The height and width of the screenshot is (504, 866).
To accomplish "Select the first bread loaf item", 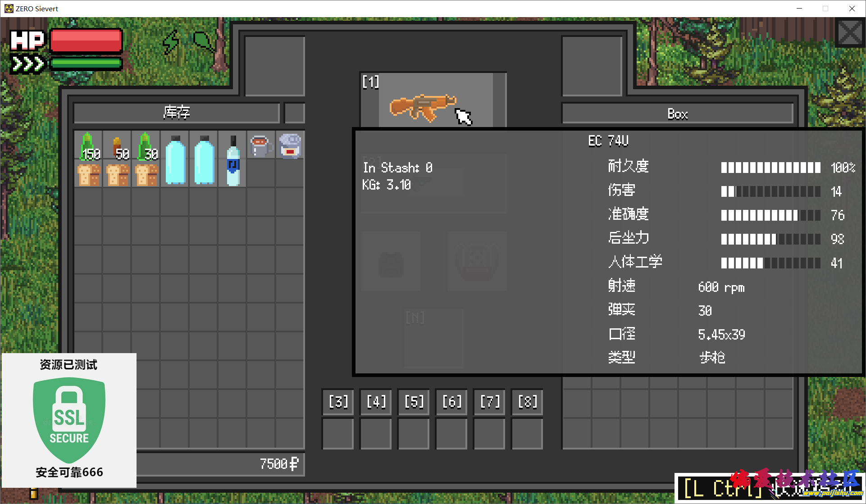I will tap(89, 175).
